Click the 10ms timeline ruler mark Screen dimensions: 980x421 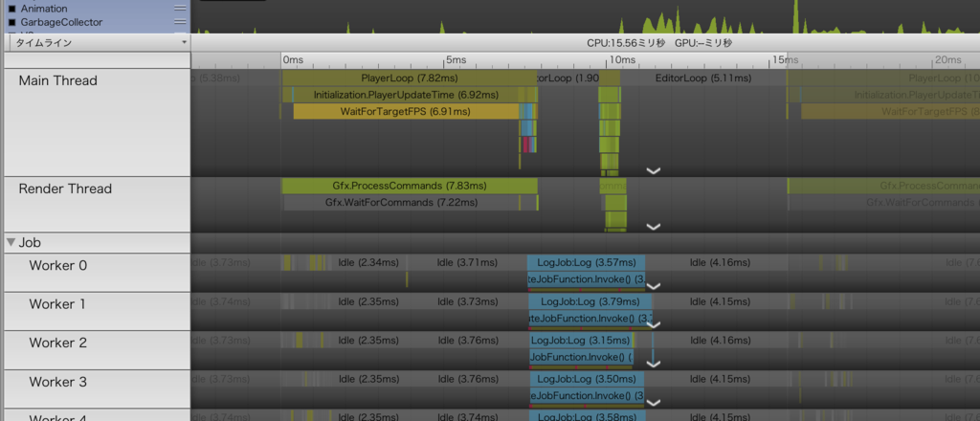[620, 60]
